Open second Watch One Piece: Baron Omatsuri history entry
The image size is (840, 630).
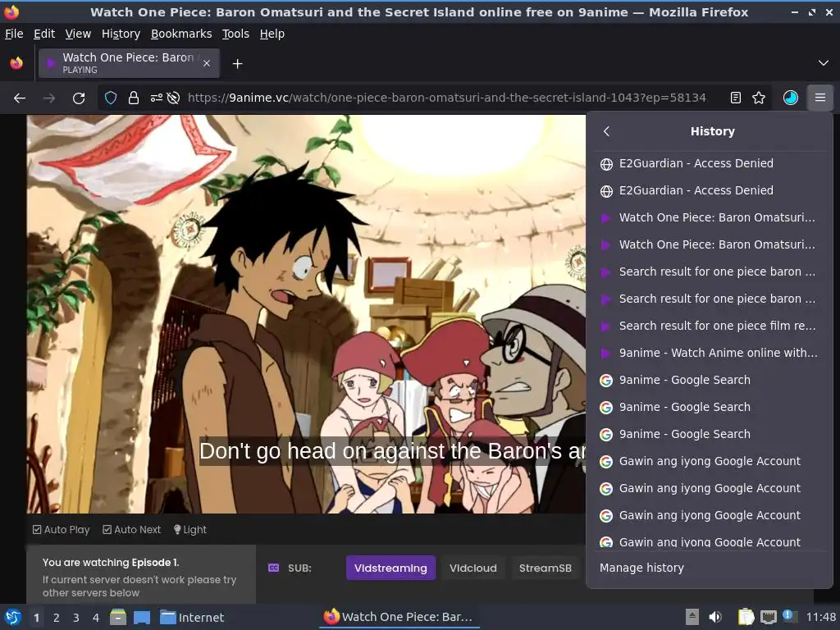710,244
